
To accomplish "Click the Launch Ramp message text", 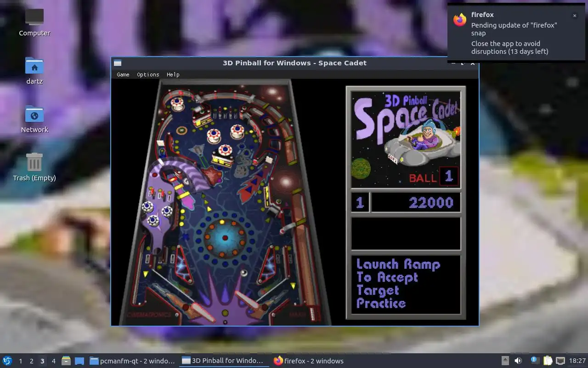I will [x=399, y=284].
